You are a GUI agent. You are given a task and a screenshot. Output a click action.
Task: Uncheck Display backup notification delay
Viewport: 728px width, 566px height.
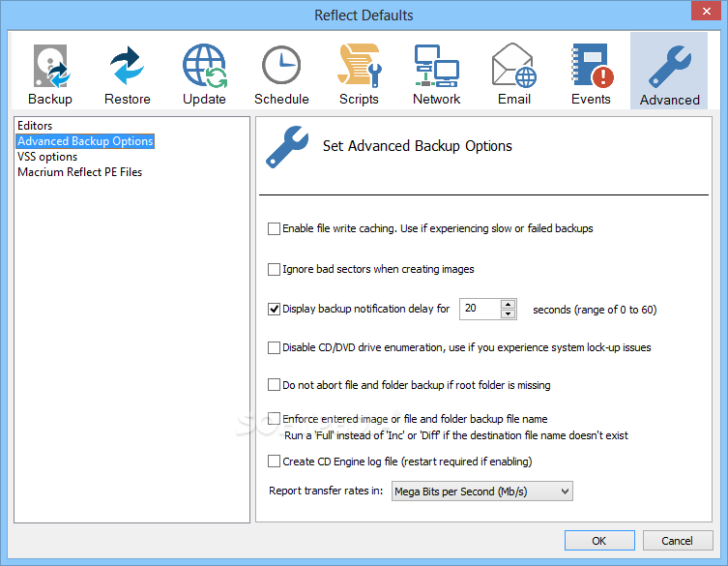click(274, 309)
